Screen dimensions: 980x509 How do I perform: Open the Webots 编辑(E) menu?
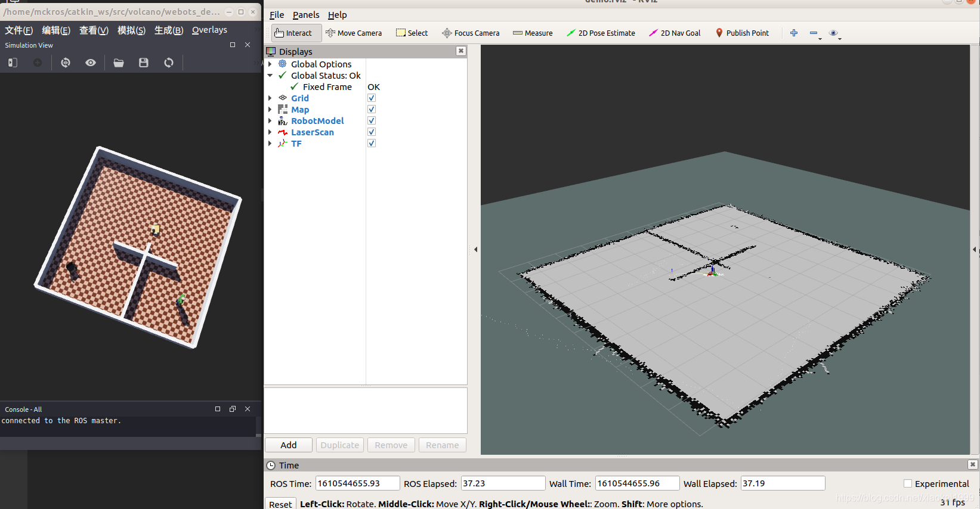tap(56, 30)
